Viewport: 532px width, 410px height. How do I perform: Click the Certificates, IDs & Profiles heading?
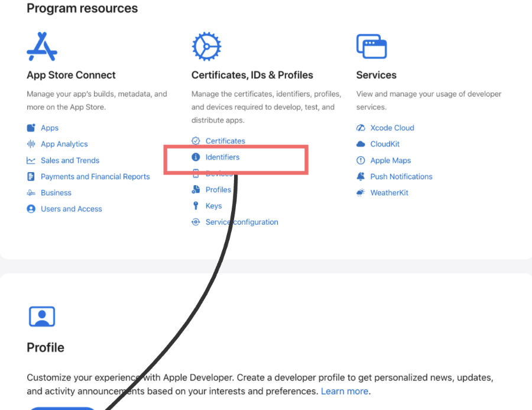(x=252, y=75)
